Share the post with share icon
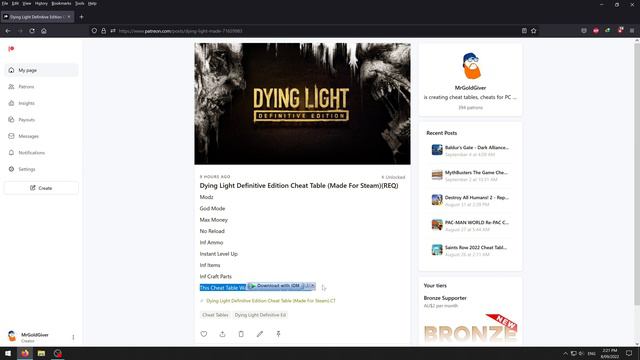The height and width of the screenshot is (360, 640). (222, 334)
